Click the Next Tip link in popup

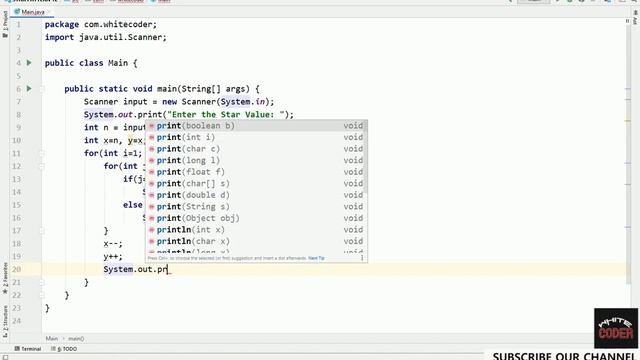click(316, 258)
